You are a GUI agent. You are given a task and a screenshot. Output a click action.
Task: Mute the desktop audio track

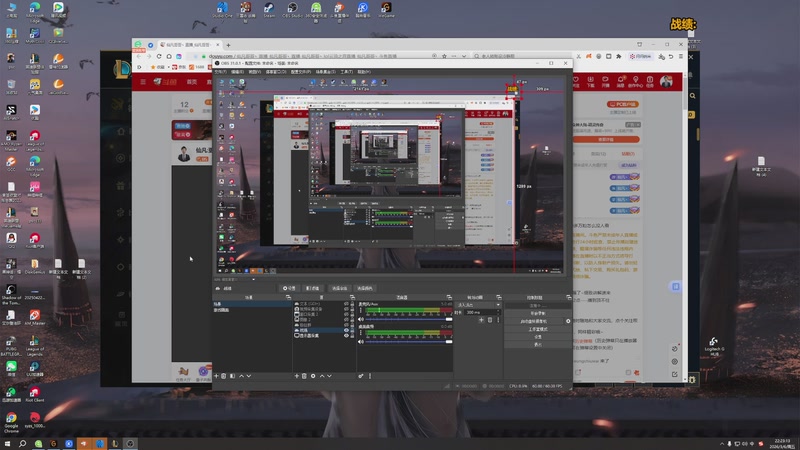point(361,342)
